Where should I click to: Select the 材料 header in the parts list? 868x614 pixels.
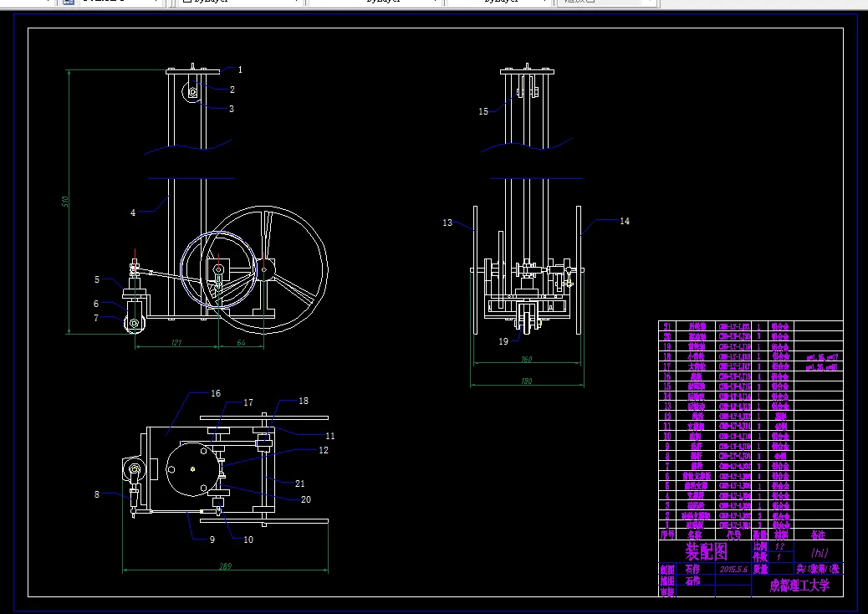click(x=780, y=535)
